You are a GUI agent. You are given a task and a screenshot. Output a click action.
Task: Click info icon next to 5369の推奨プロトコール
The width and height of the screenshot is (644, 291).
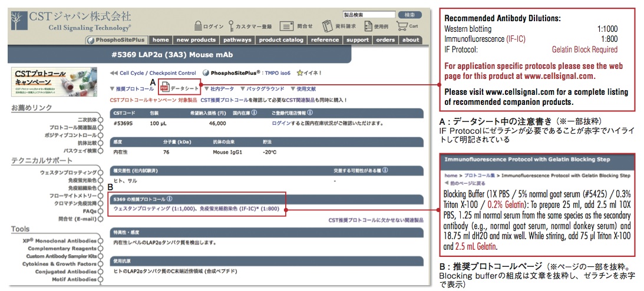(170, 199)
